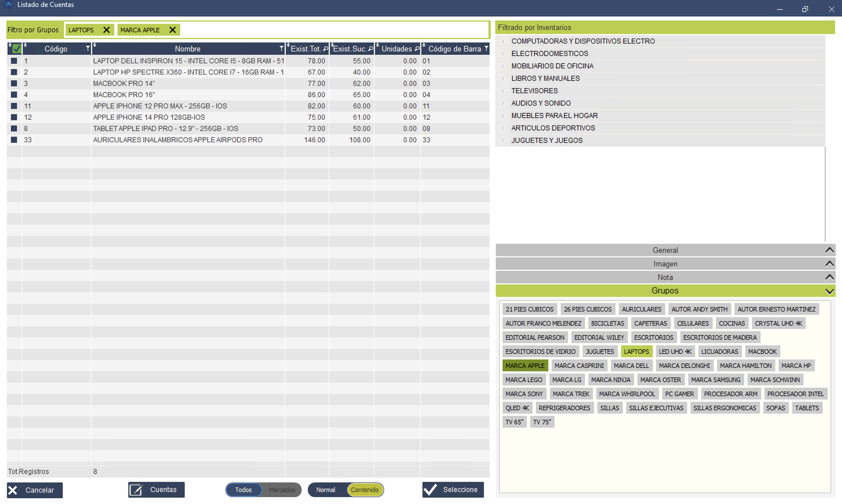Select the AURICULARES group tag
This screenshot has height=504, width=842.
pyautogui.click(x=642, y=309)
